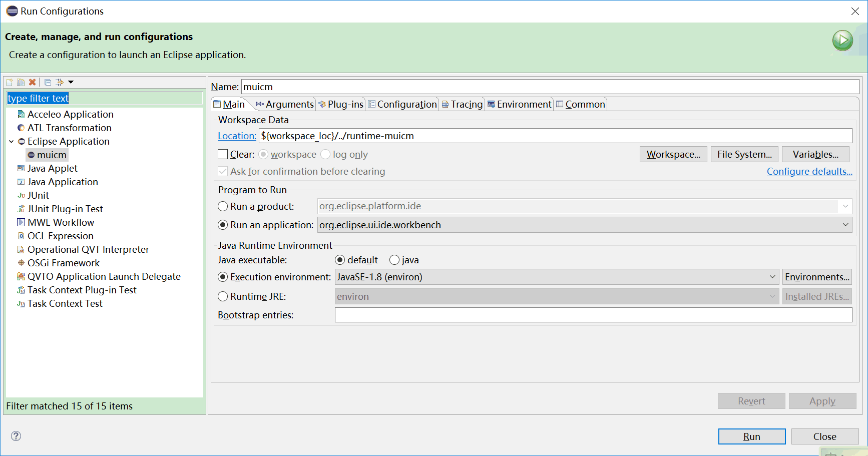This screenshot has height=456, width=868.
Task: Select the 'Run an application' radio button
Action: pos(223,225)
